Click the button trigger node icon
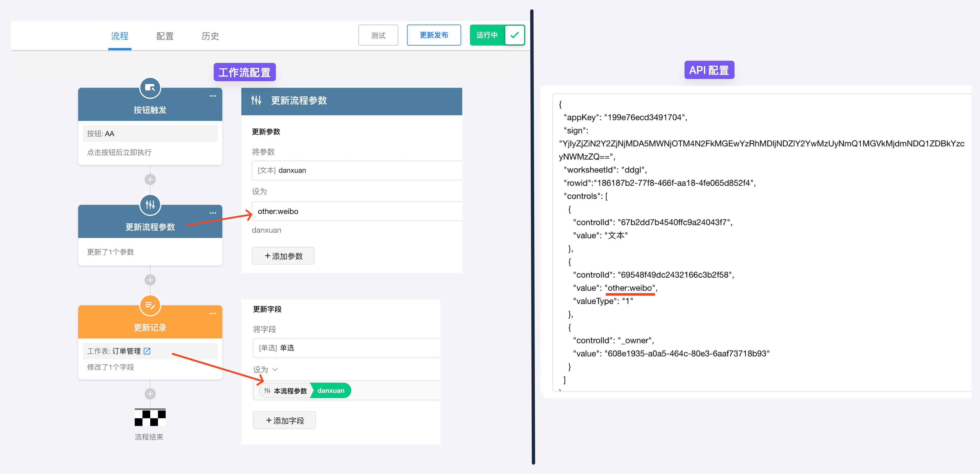Screen dimensions: 980x474 point(150,88)
